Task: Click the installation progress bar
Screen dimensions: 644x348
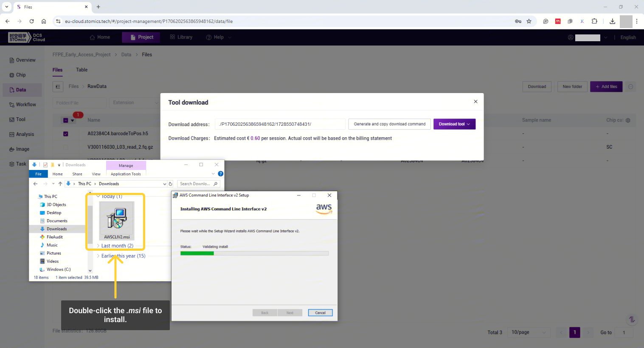Action: coord(254,253)
